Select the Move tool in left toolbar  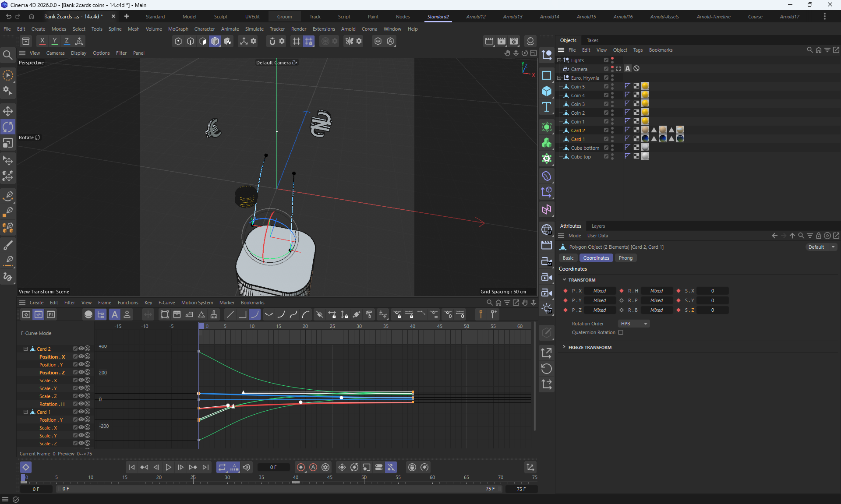click(8, 111)
